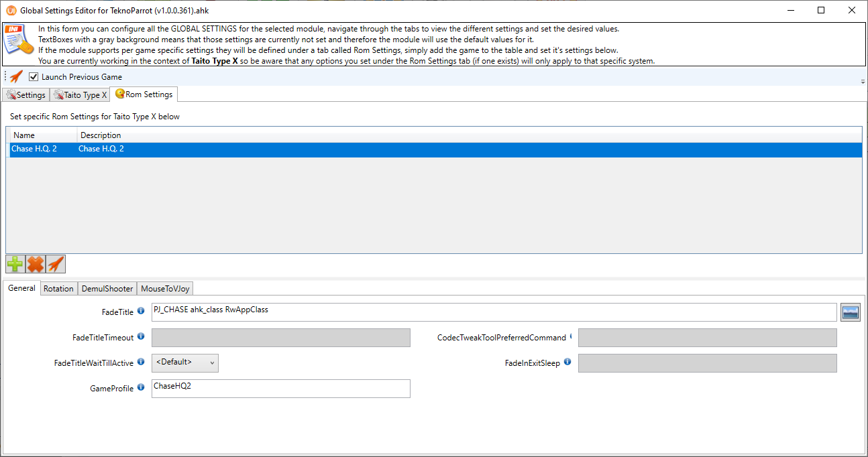Focus the CodecTweakToolPreferredCommand text box
868x457 pixels.
(x=708, y=337)
